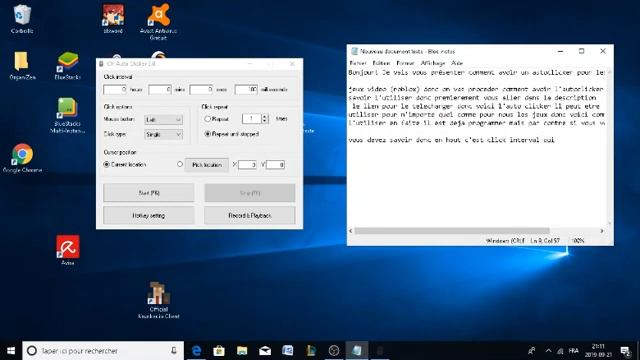640x360 pixels.
Task: Open the Word-style document app on taskbar
Action: [288, 351]
